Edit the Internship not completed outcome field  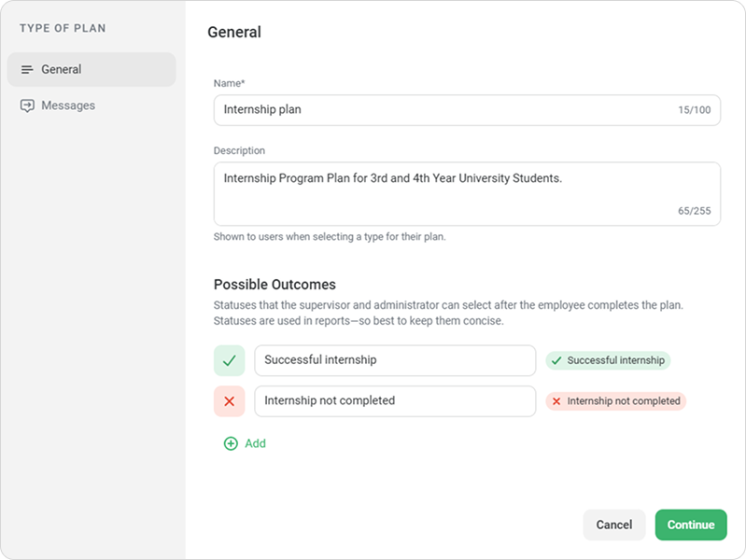point(395,401)
